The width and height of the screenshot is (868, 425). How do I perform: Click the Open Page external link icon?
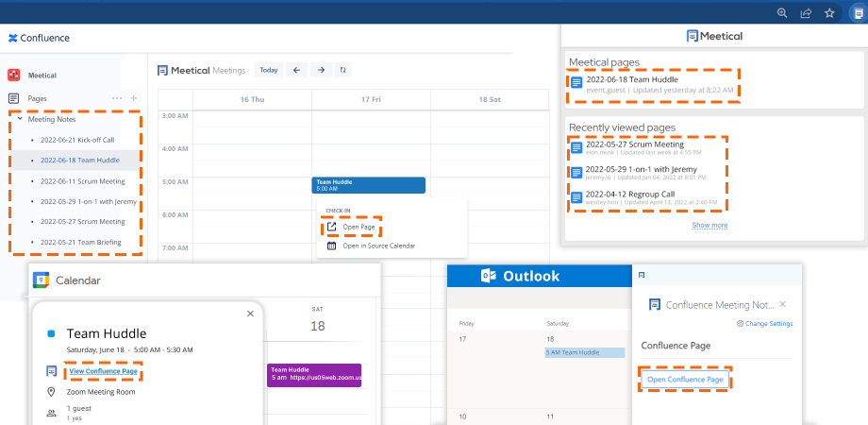pyautogui.click(x=331, y=227)
